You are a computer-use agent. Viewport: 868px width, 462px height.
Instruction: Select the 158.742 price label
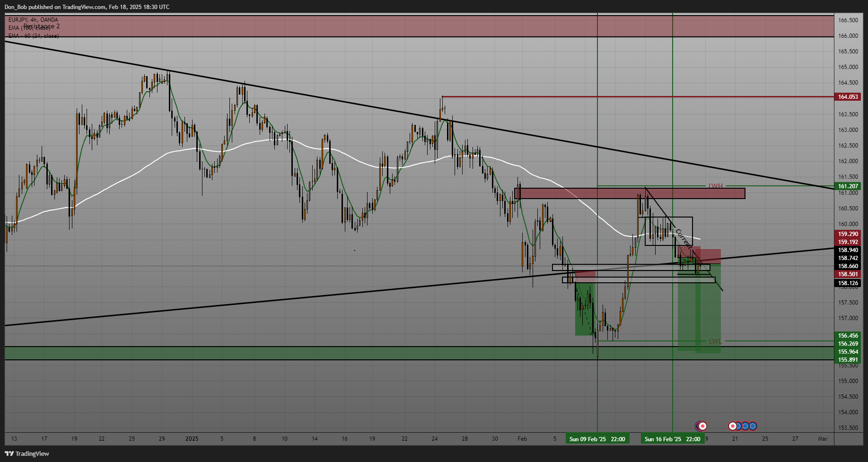point(848,258)
